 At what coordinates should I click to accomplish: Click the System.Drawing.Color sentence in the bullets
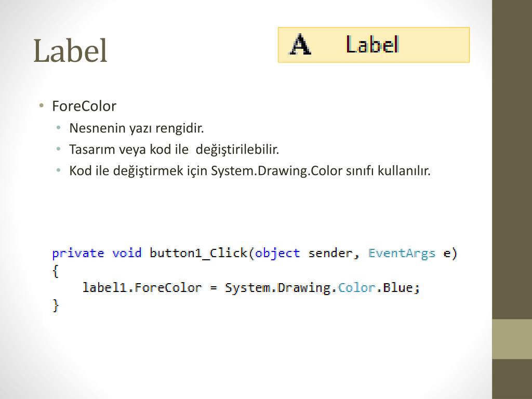point(250,170)
